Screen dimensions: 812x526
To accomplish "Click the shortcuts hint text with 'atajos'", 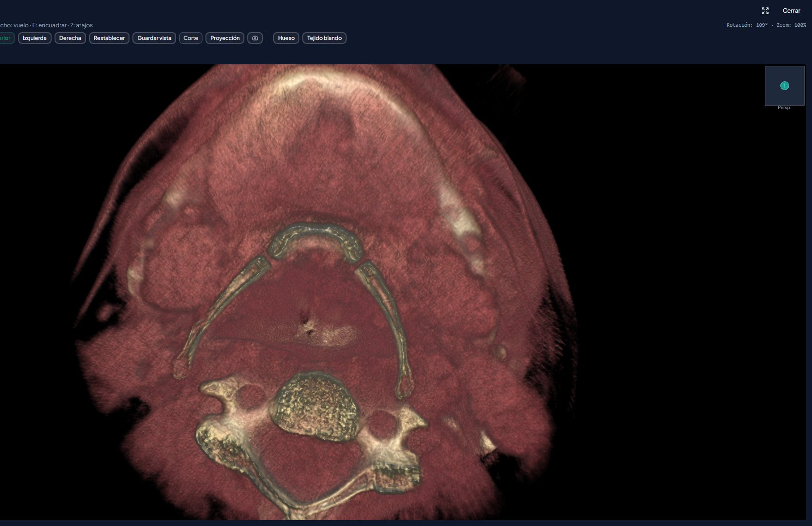I will [46, 25].
